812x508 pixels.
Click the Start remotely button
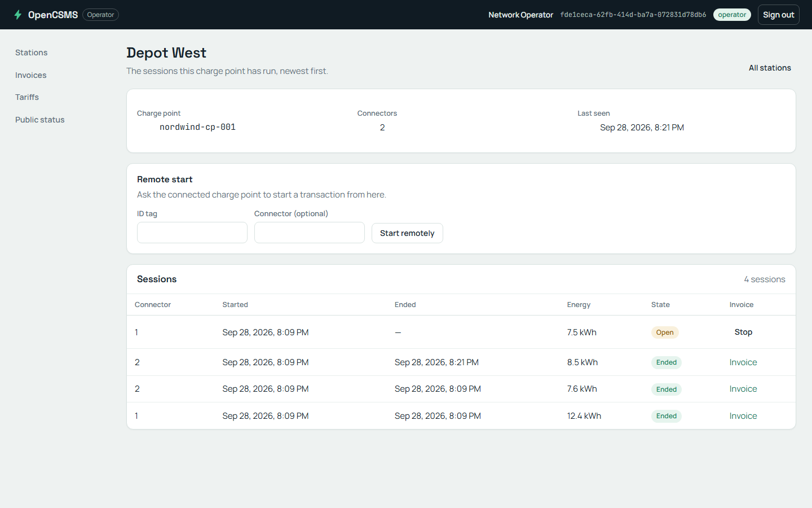point(407,233)
